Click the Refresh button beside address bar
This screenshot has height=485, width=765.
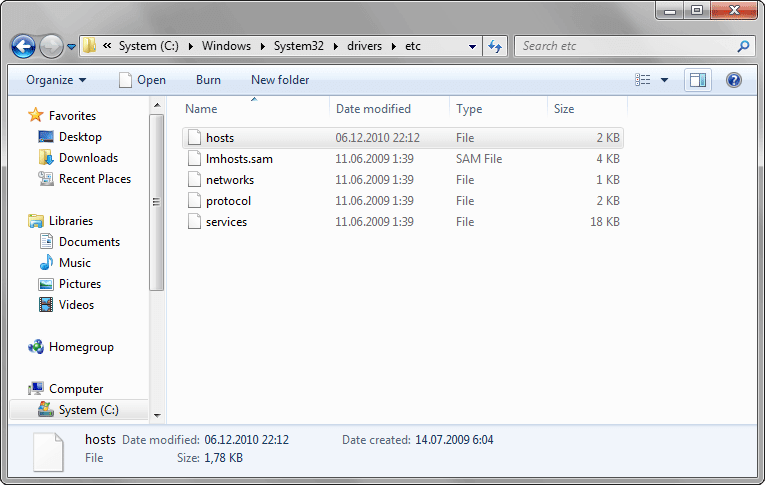[495, 46]
